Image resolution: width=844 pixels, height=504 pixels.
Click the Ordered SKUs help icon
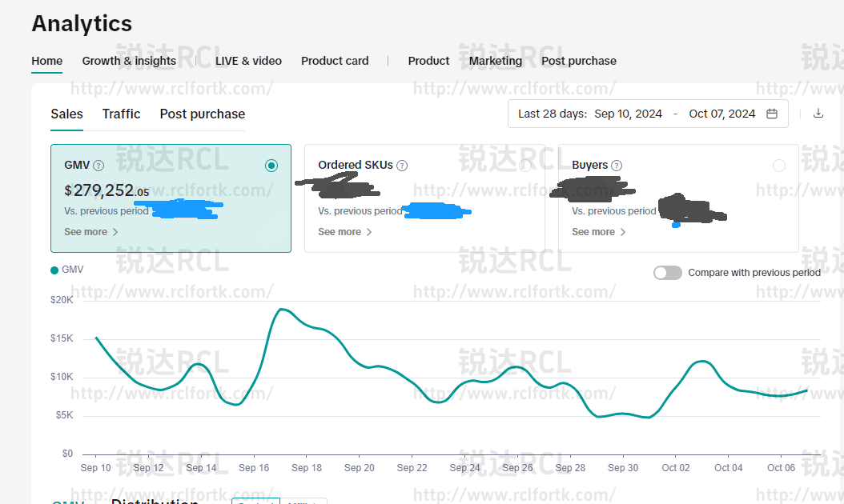click(x=401, y=165)
